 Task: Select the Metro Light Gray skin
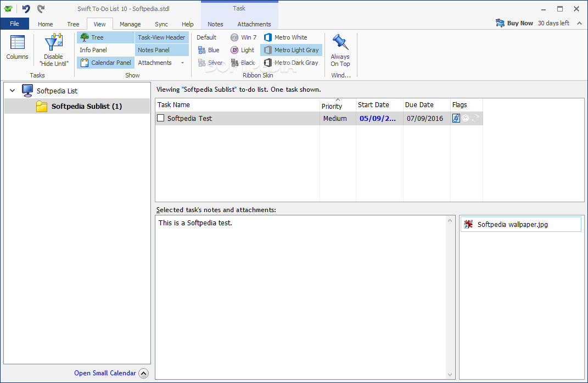click(292, 50)
